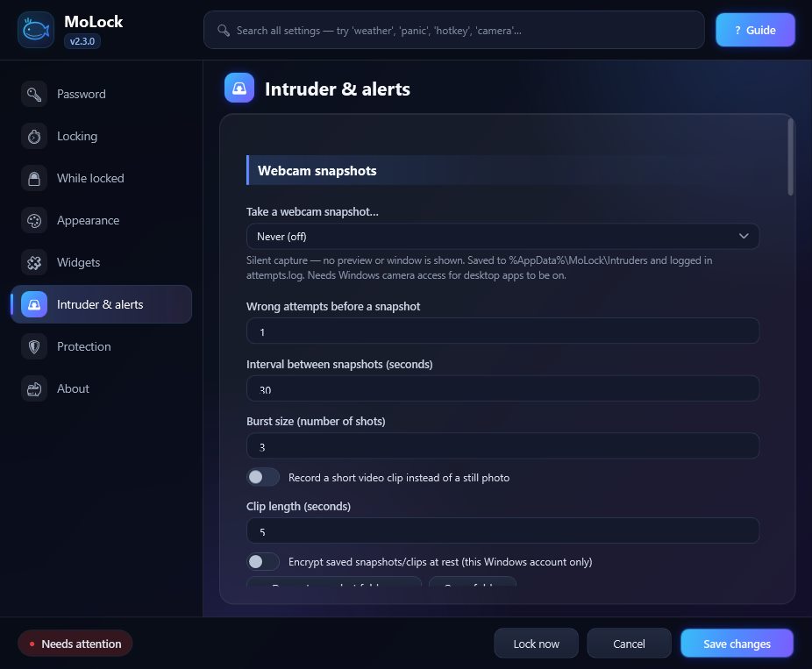Open the Guide help button
Viewport: 812px width, 669px height.
click(755, 30)
